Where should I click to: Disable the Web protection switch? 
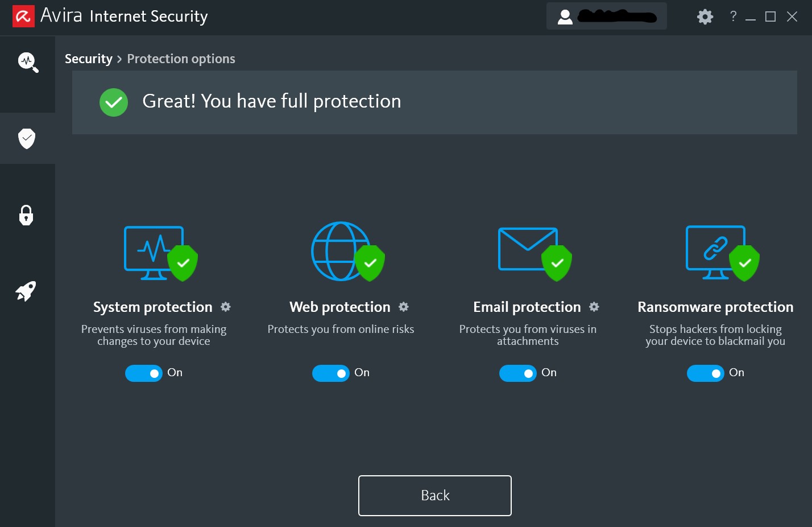pos(331,373)
